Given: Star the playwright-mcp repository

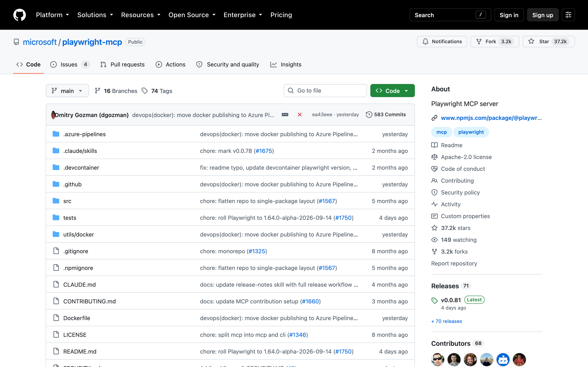Looking at the screenshot, I should (548, 42).
